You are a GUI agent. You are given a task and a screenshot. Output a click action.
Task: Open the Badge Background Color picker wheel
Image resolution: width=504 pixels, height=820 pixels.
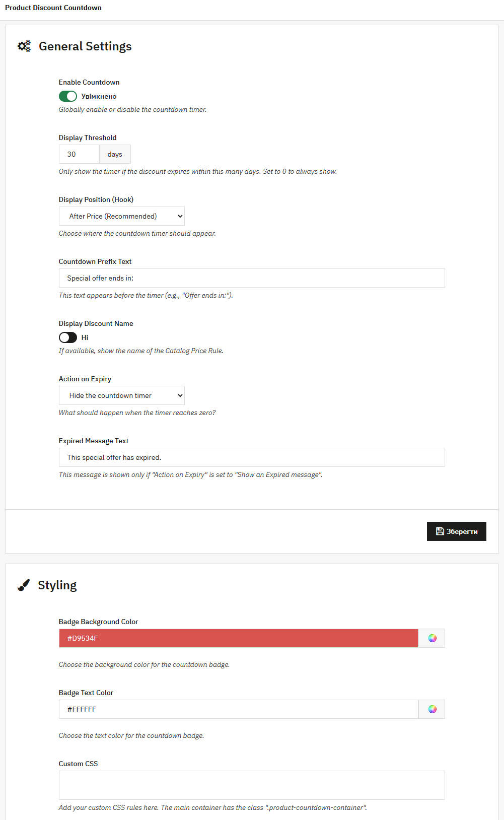pyautogui.click(x=431, y=638)
